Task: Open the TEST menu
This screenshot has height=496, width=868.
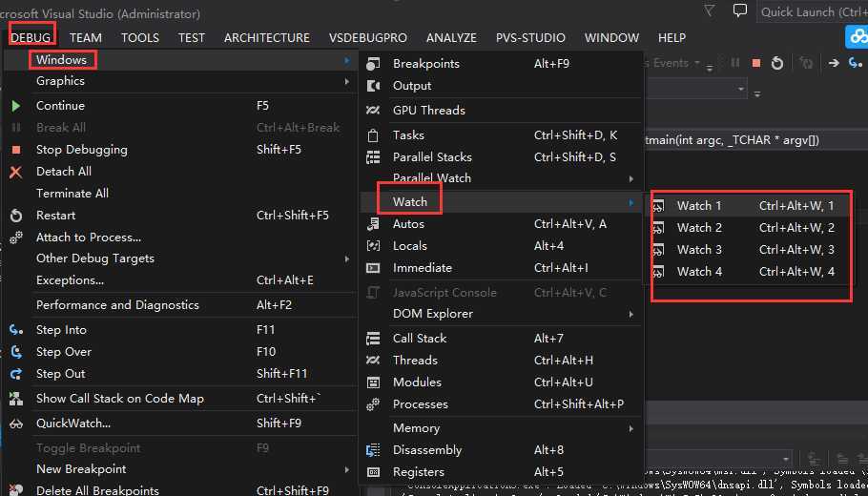Action: [x=192, y=37]
